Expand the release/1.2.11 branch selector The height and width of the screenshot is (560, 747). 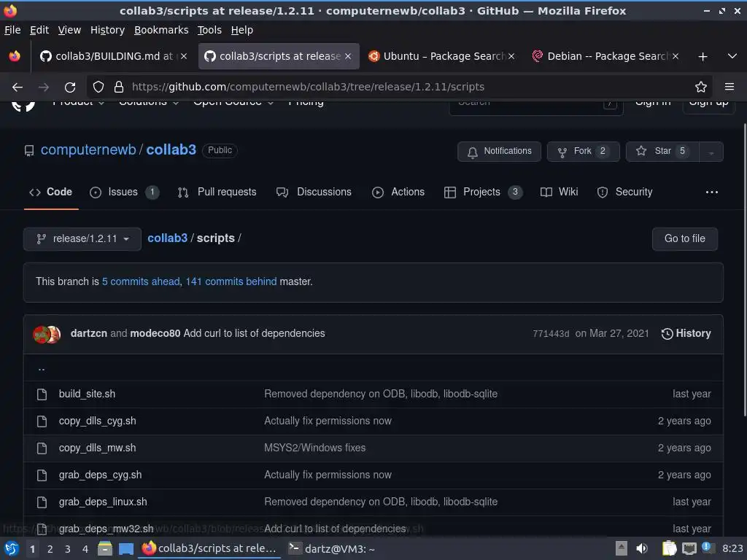[82, 238]
